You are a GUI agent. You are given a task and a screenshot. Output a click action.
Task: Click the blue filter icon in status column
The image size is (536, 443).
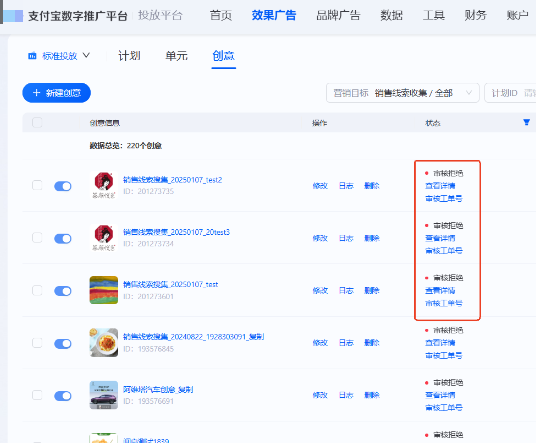pos(526,122)
